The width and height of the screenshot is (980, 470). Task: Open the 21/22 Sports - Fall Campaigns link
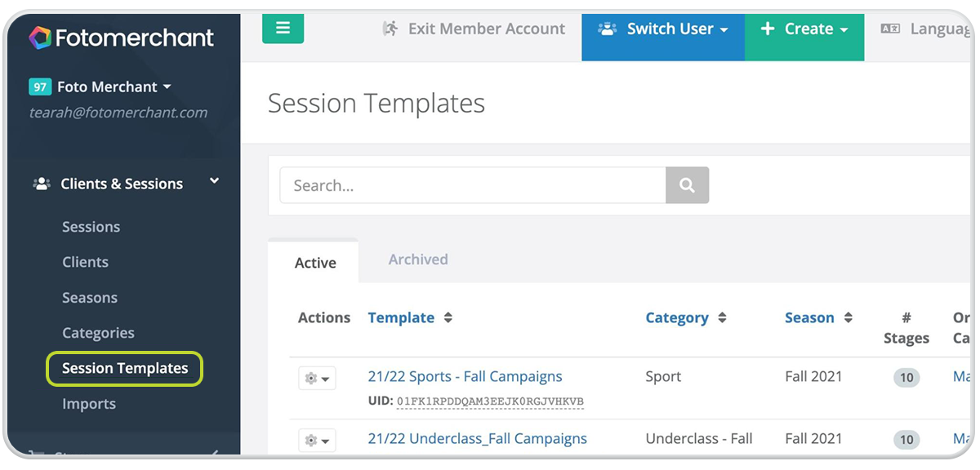tap(465, 376)
